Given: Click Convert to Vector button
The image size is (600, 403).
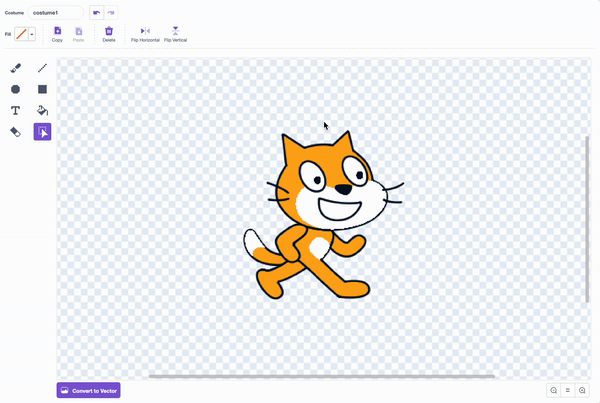Looking at the screenshot, I should 89,390.
